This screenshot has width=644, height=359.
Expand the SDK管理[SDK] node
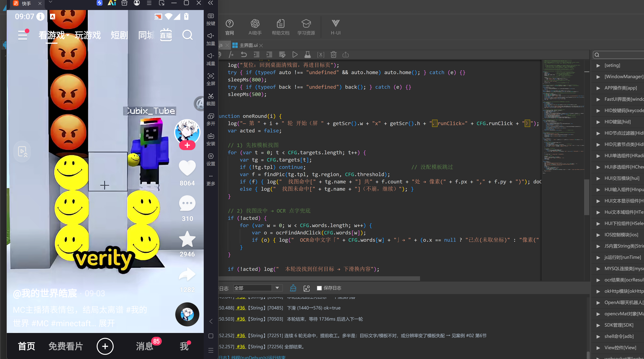tap(598, 325)
